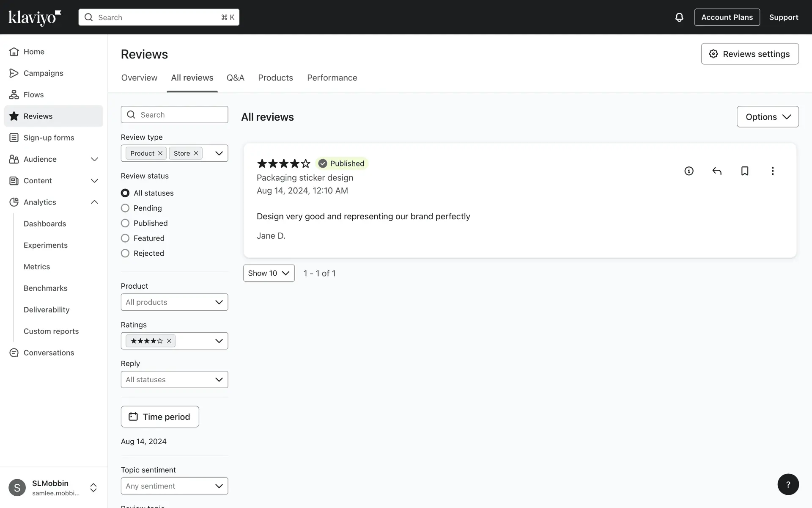Choose the Rejected status radio button
This screenshot has height=508, width=812.
click(x=125, y=254)
